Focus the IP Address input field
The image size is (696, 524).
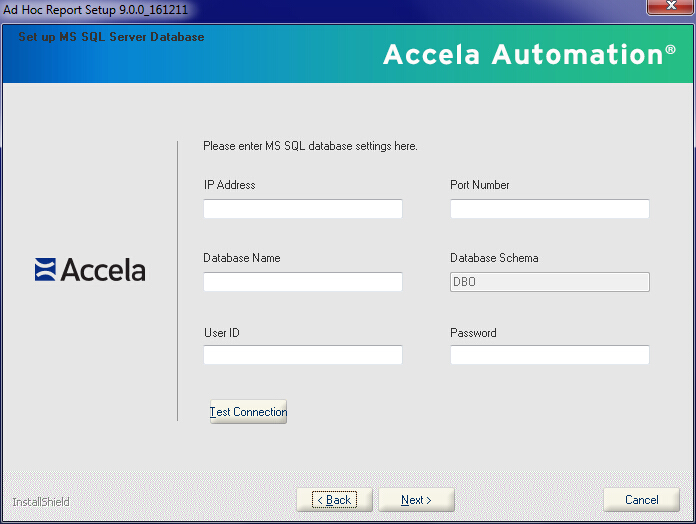tap(302, 209)
